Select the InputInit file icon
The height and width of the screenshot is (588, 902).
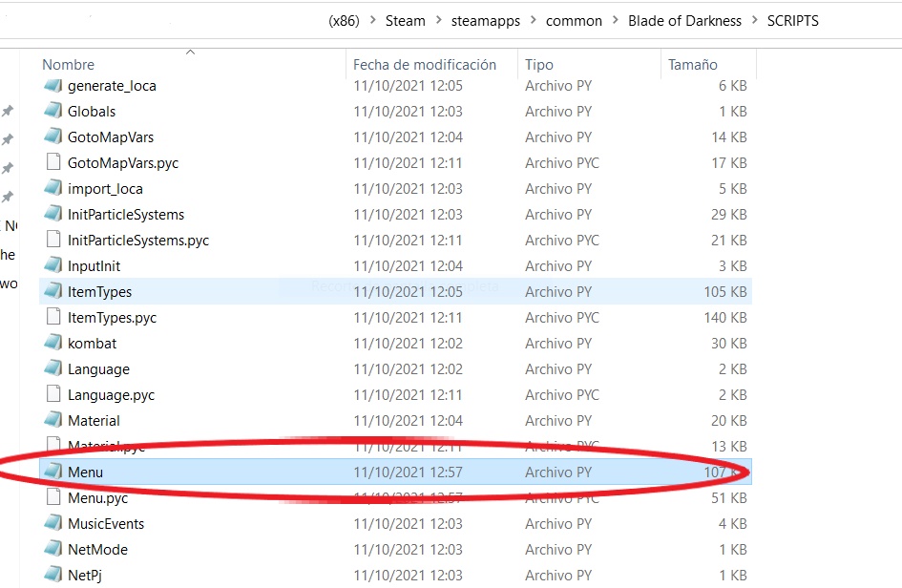point(52,265)
